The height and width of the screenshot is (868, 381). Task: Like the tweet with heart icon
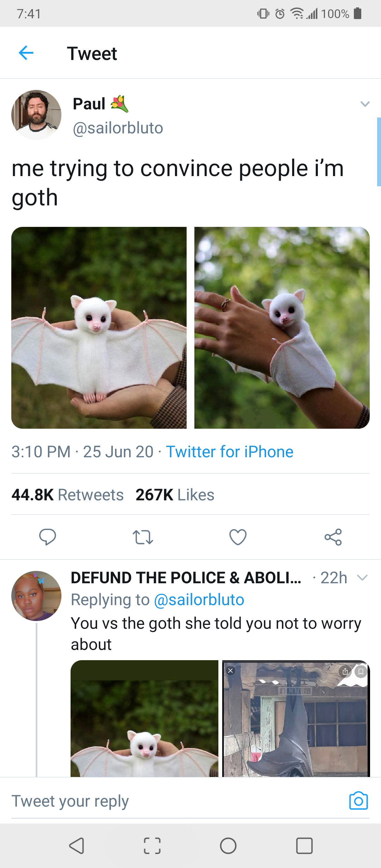(x=238, y=537)
